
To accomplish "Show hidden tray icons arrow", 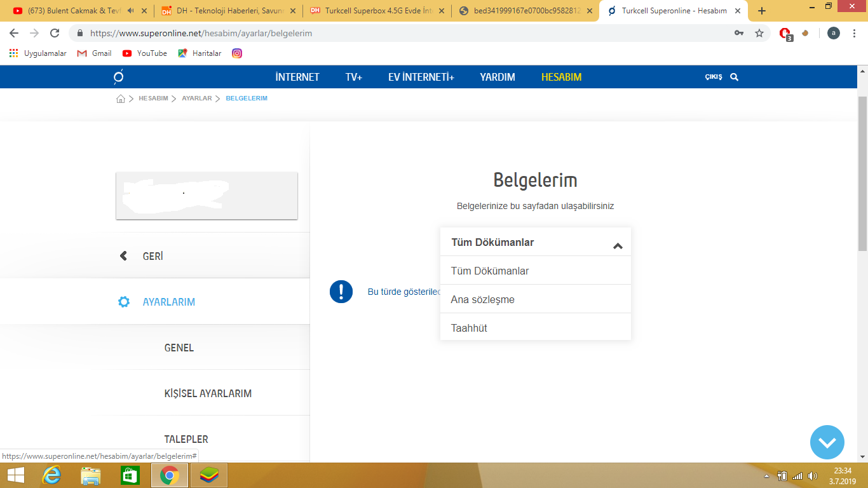I will (x=767, y=476).
